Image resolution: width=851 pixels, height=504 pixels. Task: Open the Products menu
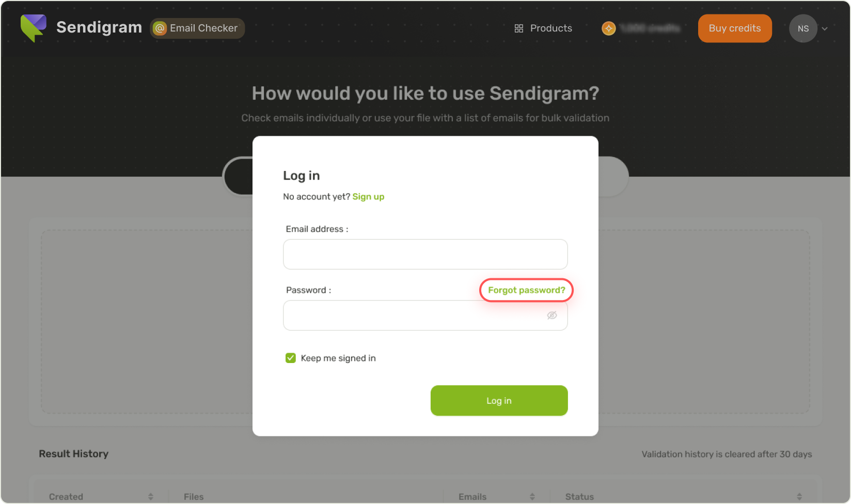pos(543,28)
